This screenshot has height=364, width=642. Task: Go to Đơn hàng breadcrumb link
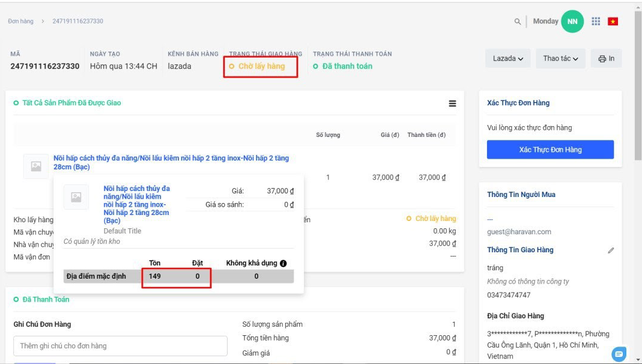click(20, 21)
